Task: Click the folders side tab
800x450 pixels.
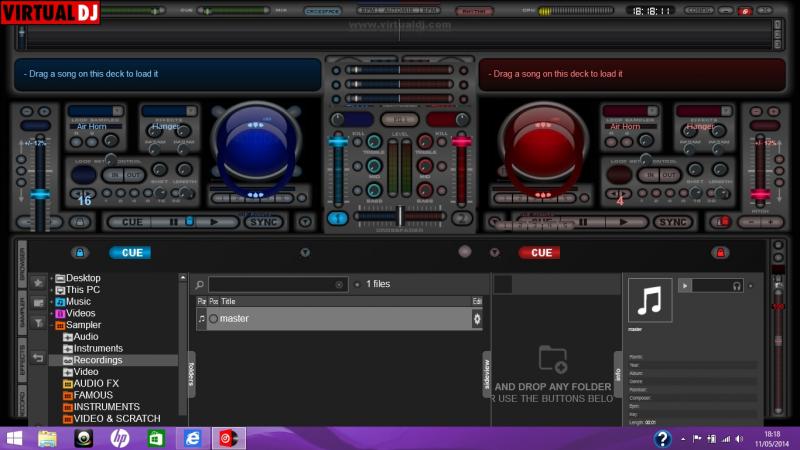Action: coord(192,374)
